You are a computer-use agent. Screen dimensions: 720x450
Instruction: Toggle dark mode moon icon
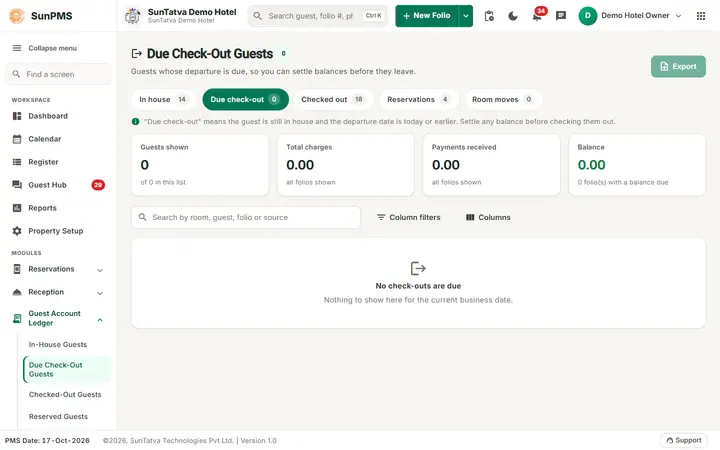click(513, 16)
